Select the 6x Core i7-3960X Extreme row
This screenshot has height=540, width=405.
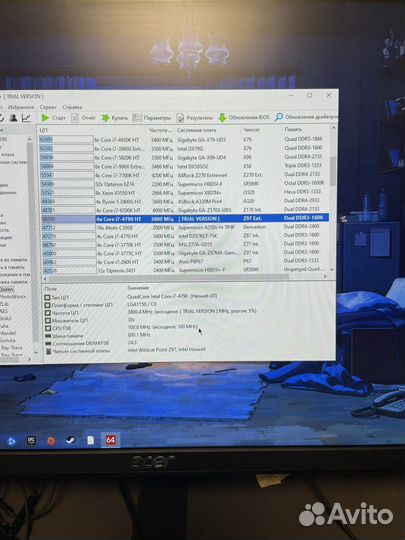pyautogui.click(x=184, y=148)
